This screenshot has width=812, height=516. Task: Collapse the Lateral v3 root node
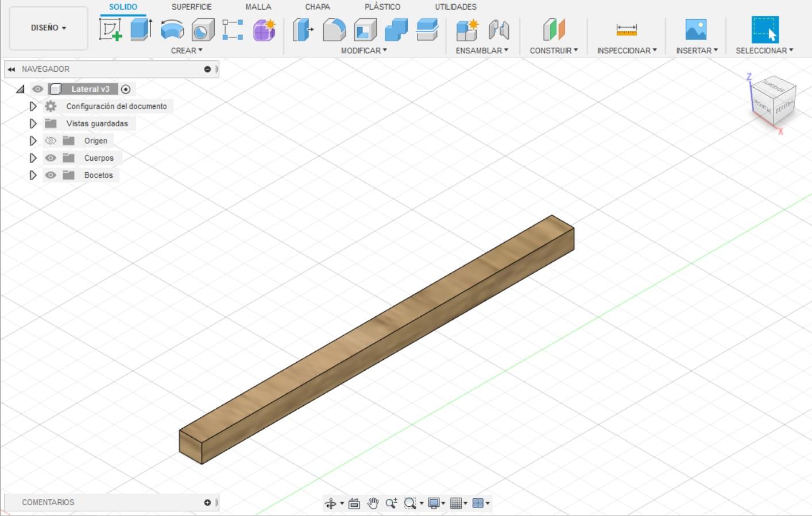point(20,89)
